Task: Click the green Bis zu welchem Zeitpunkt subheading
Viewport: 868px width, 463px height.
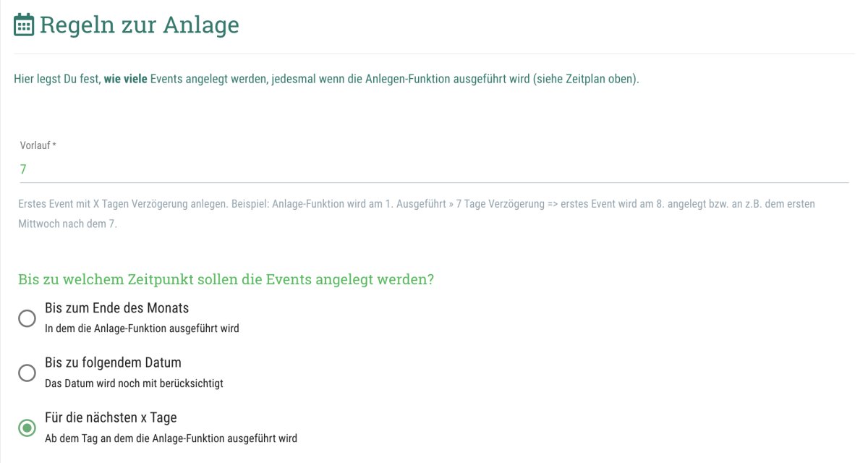Action: 226,279
